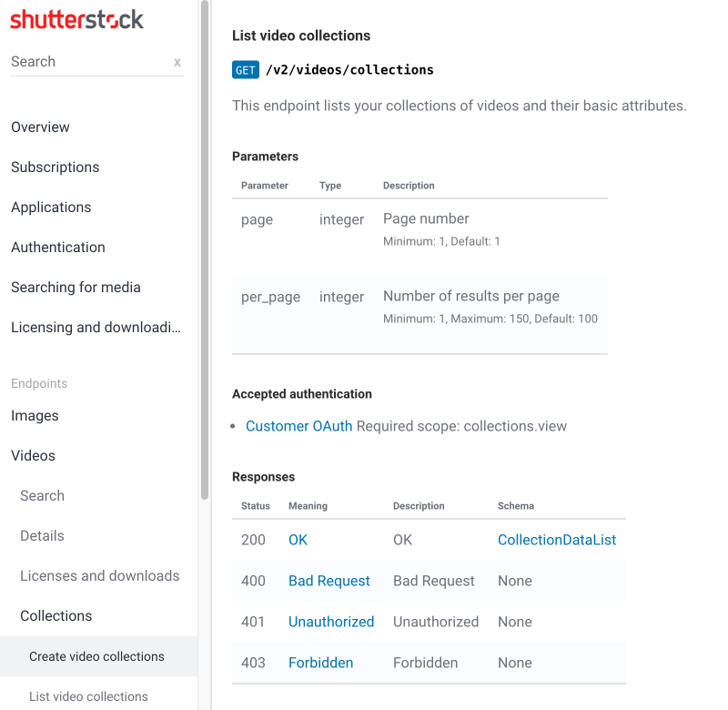Viewport: 728px width, 710px height.
Task: Expand the Videos endpoints
Action: point(33,455)
